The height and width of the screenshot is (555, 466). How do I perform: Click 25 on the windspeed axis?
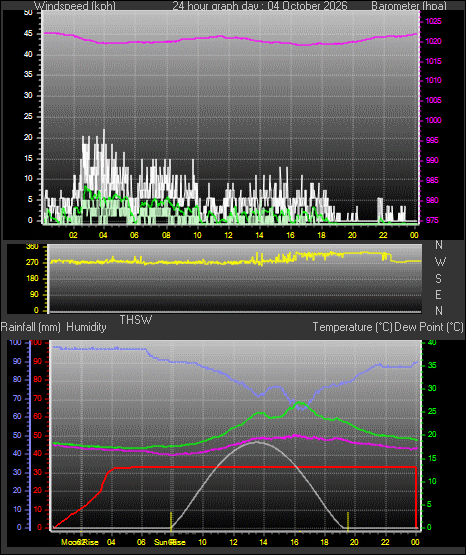point(28,116)
